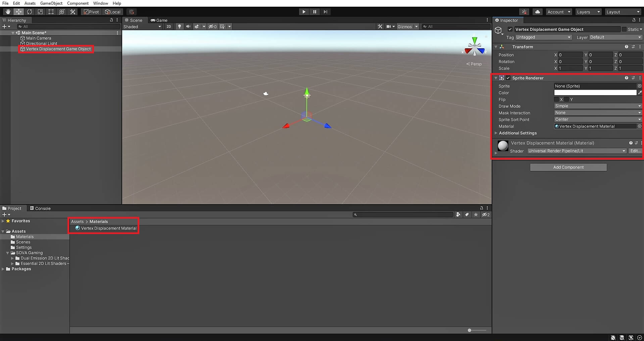Toggle grid snapping icon in toolbar
Image resolution: width=644 pixels, height=341 pixels.
pos(131,12)
